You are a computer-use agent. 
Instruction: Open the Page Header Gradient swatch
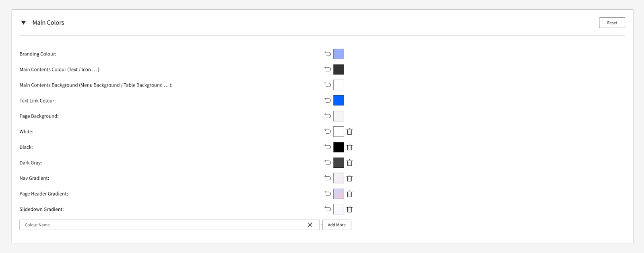[339, 194]
